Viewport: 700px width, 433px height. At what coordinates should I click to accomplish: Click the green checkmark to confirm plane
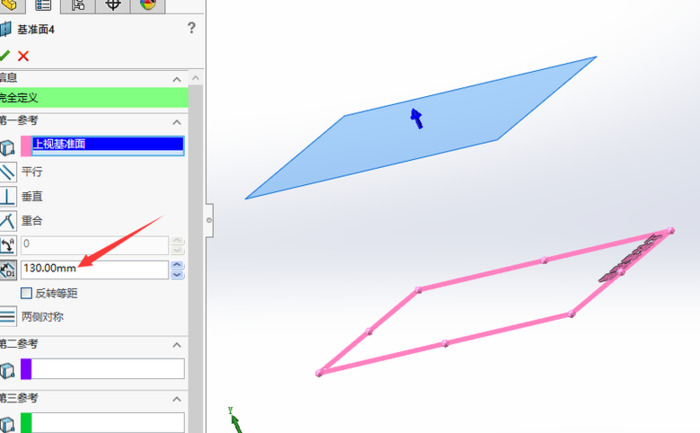pyautogui.click(x=5, y=56)
